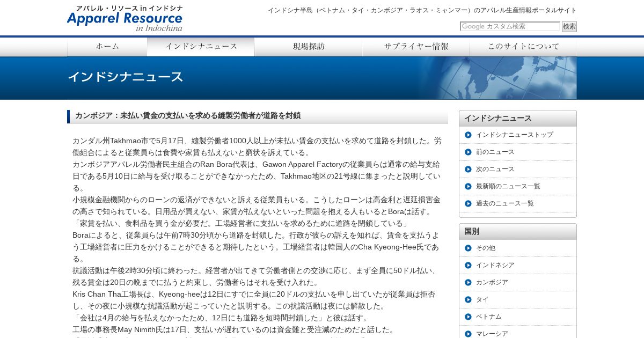Open the サプライヤー情報 navigation tab

pyautogui.click(x=416, y=47)
